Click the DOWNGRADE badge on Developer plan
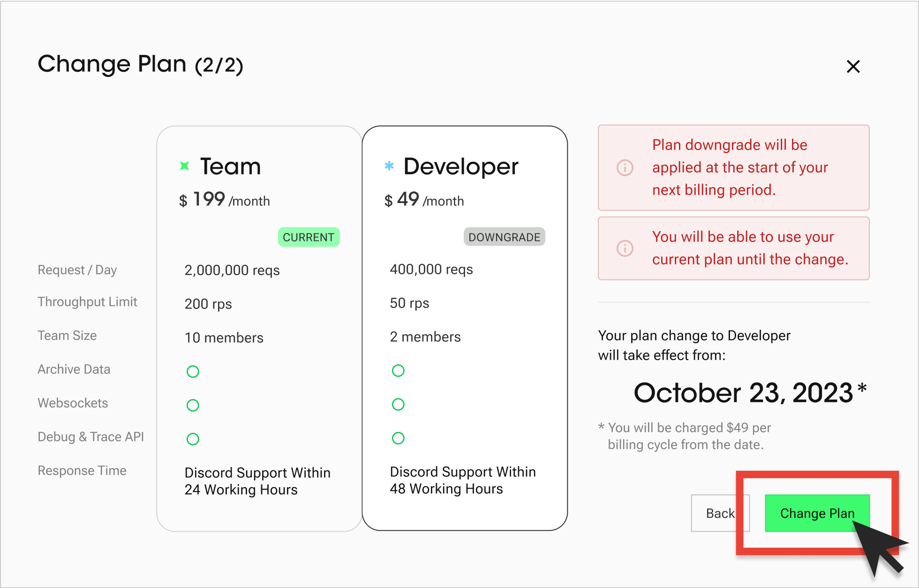This screenshot has height=588, width=919. pos(504,237)
